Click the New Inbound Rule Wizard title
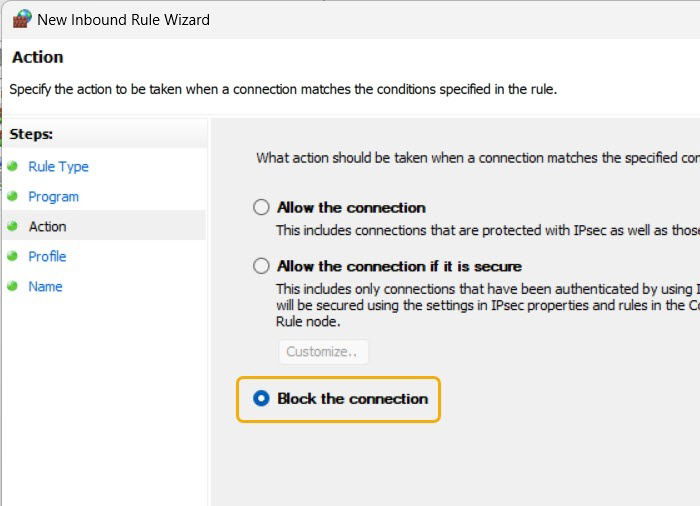This screenshot has width=700, height=506. point(123,20)
